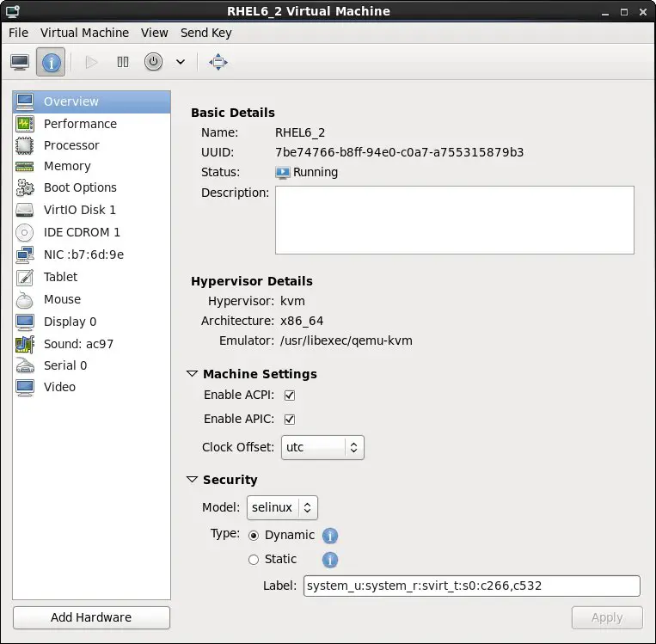Open the Virtual Machine menu
Screen dimensions: 656x644
point(84,33)
